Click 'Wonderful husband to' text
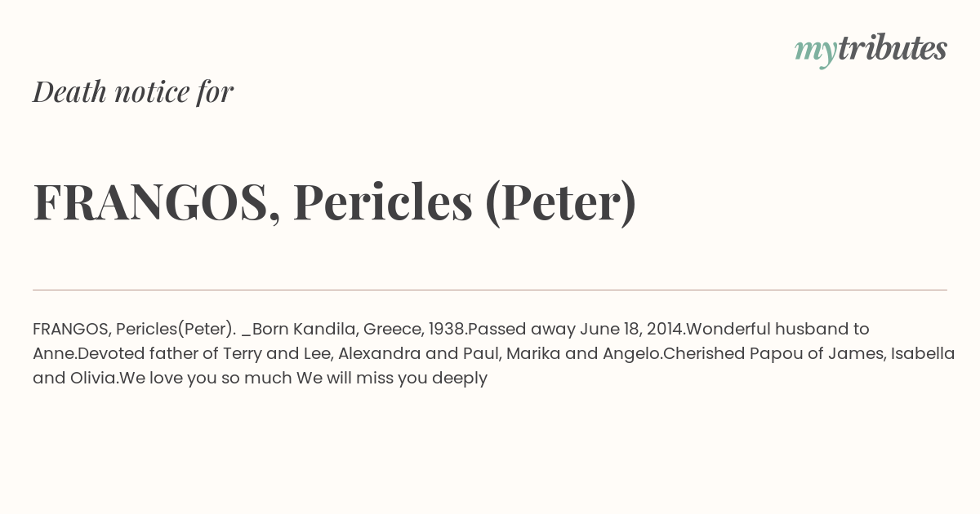Image resolution: width=980 pixels, height=514 pixels. pyautogui.click(x=777, y=329)
